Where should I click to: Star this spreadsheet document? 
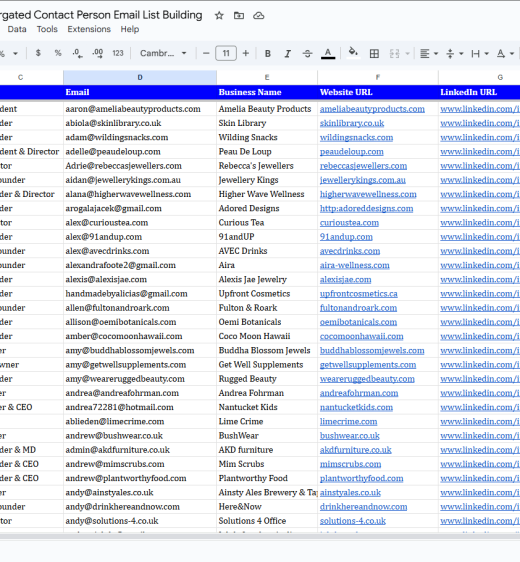(x=219, y=15)
